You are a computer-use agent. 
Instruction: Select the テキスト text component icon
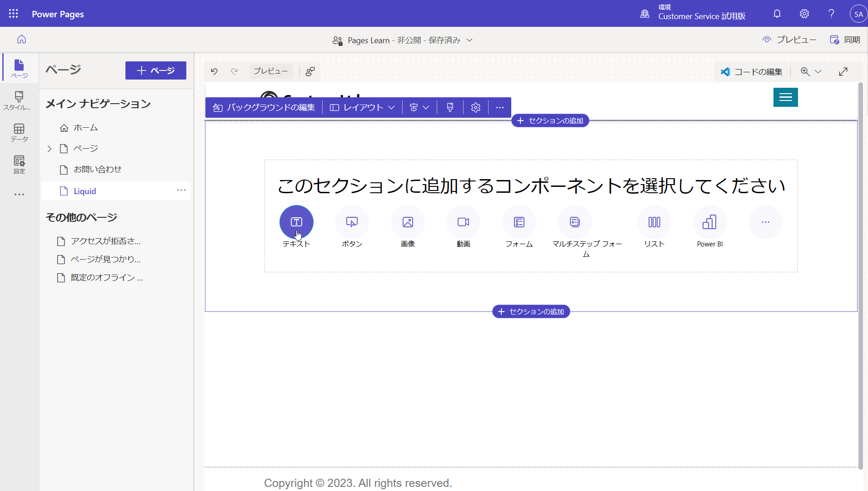tap(296, 222)
